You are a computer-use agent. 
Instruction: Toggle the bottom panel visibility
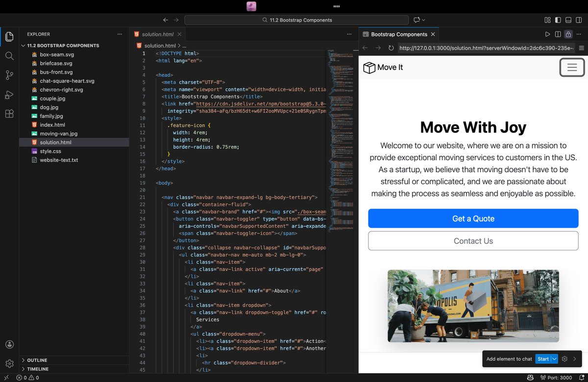click(568, 20)
